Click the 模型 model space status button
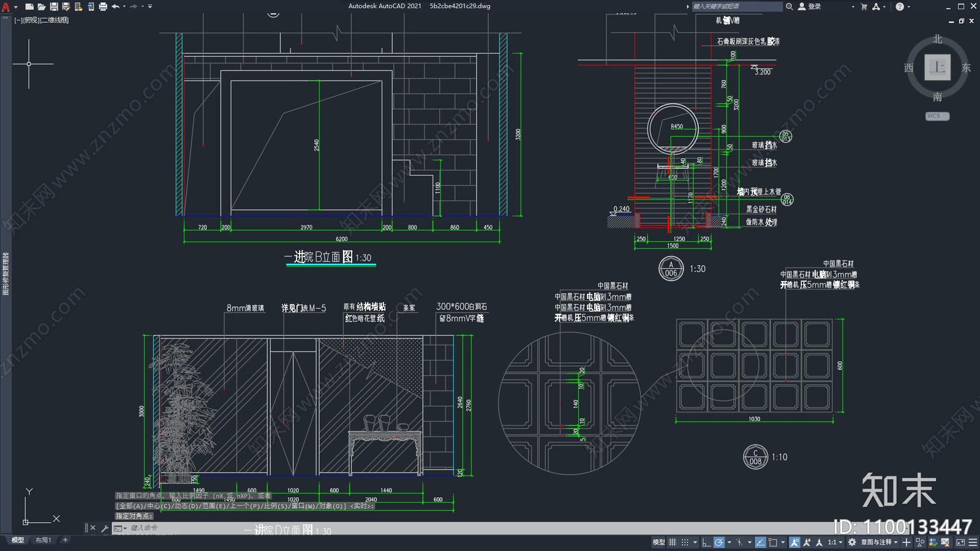Image resolution: width=980 pixels, height=551 pixels. coord(658,542)
